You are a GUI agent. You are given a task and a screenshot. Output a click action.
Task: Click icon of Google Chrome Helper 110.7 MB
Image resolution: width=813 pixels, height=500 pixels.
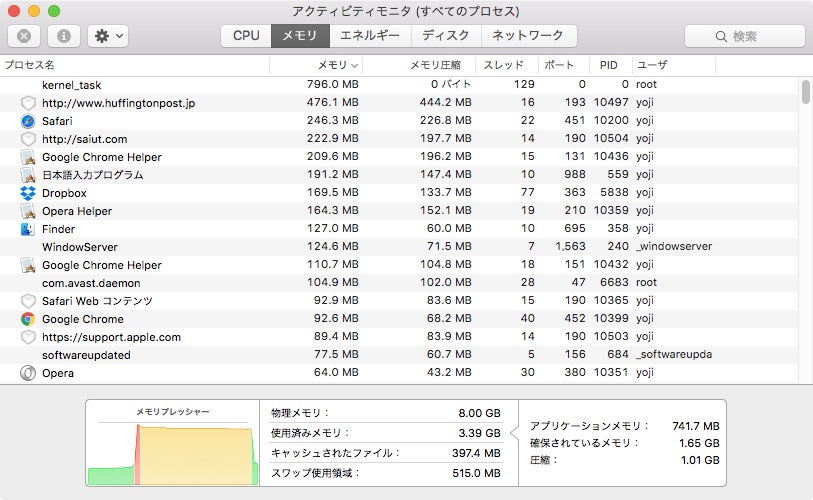click(x=28, y=265)
